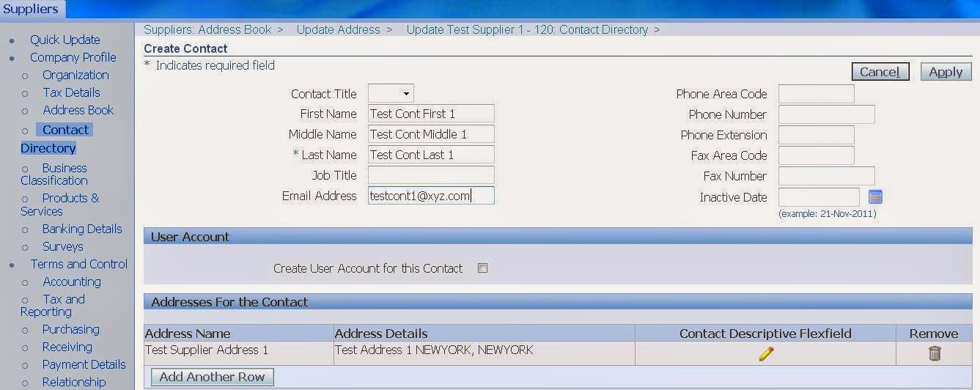Select Test Address 1 NEWYORK, NEWYORK cell
The width and height of the screenshot is (980, 390).
[x=485, y=353]
